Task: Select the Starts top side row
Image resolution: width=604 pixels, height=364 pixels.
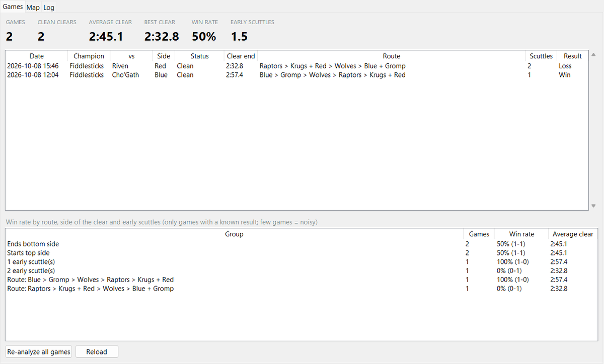Action: [302, 253]
